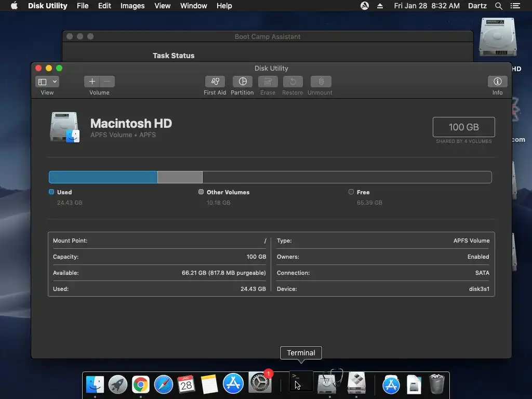Open the View menu in menu bar
The image size is (532, 399).
(162, 6)
